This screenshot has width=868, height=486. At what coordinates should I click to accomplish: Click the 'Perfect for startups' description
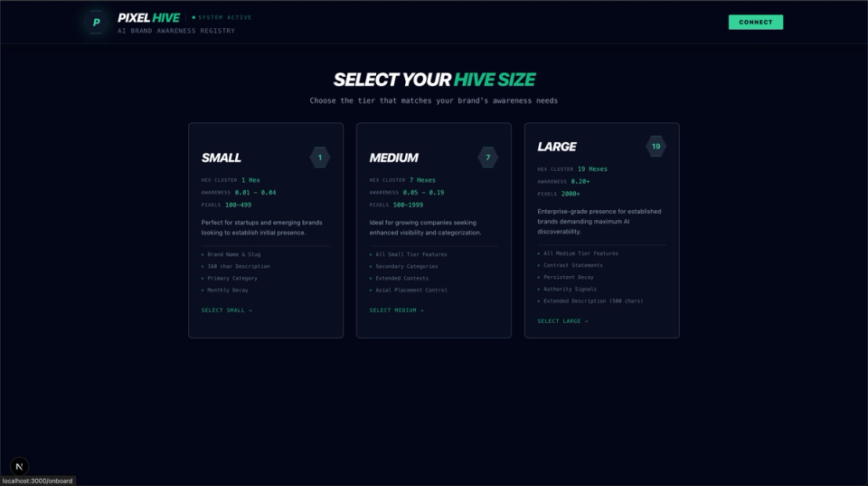click(261, 228)
